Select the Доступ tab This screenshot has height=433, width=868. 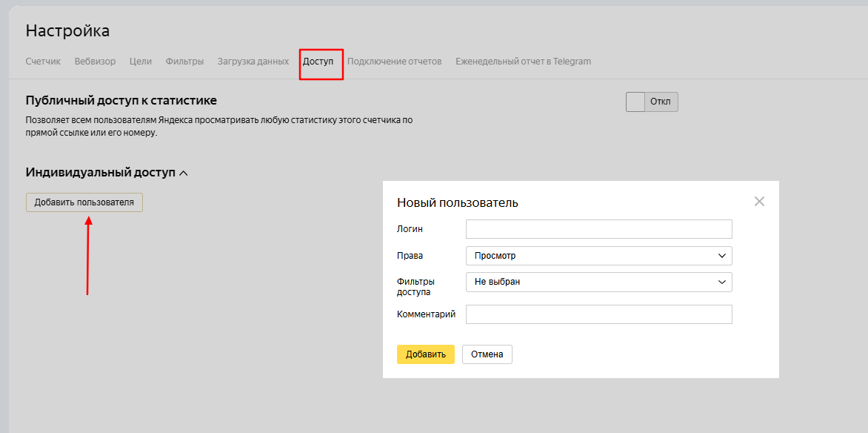tap(318, 62)
